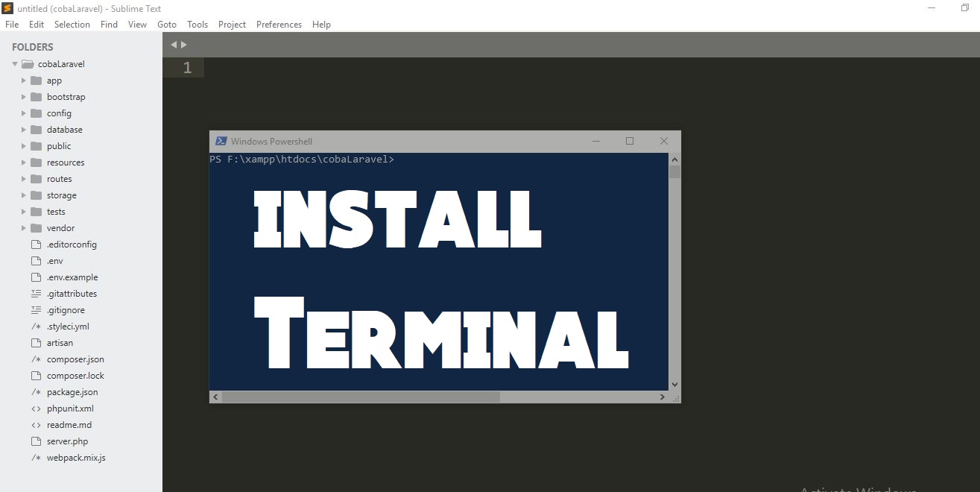Open the Tools menu
The height and width of the screenshot is (492, 980).
tap(197, 24)
